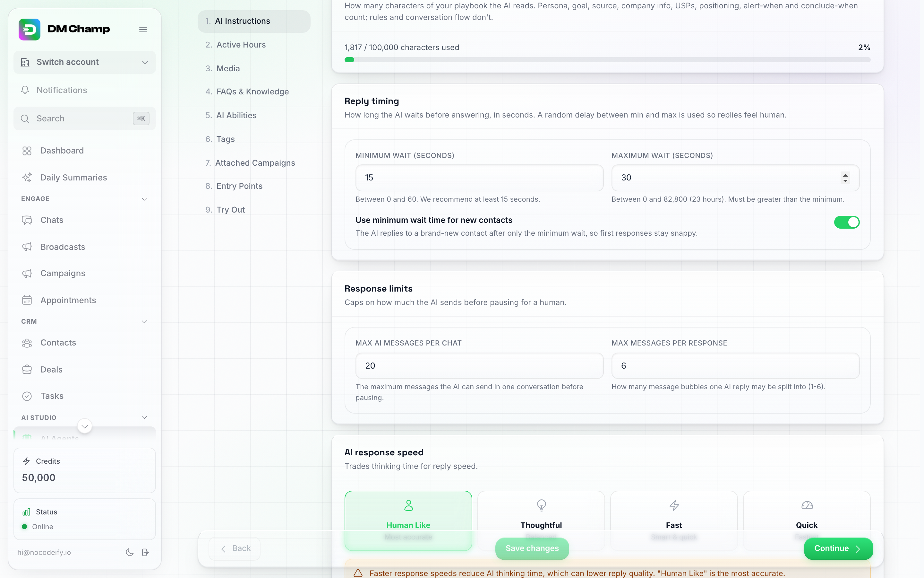Click the warning triangle icon
924x578 pixels.
358,573
